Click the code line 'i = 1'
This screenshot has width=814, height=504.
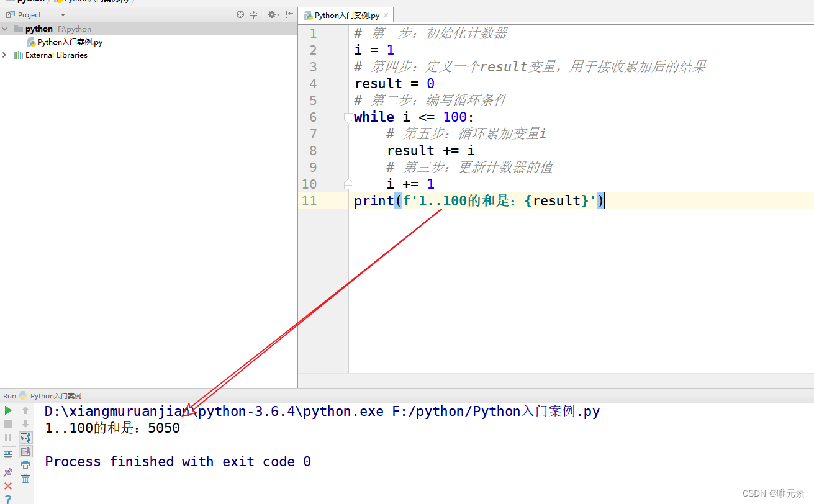tap(374, 50)
